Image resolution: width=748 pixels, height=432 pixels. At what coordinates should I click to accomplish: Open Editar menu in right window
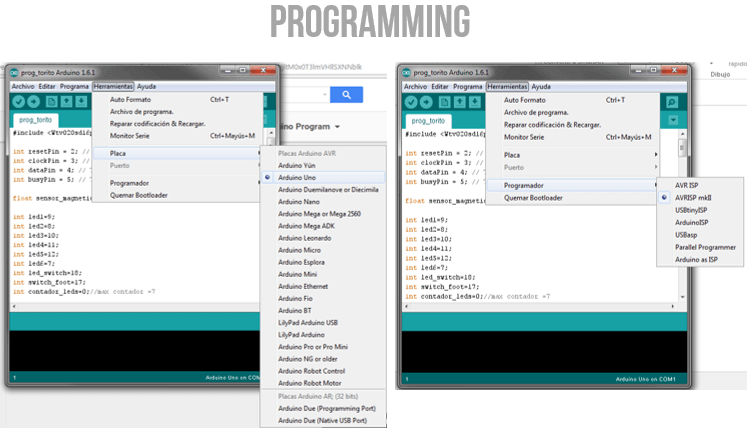440,87
